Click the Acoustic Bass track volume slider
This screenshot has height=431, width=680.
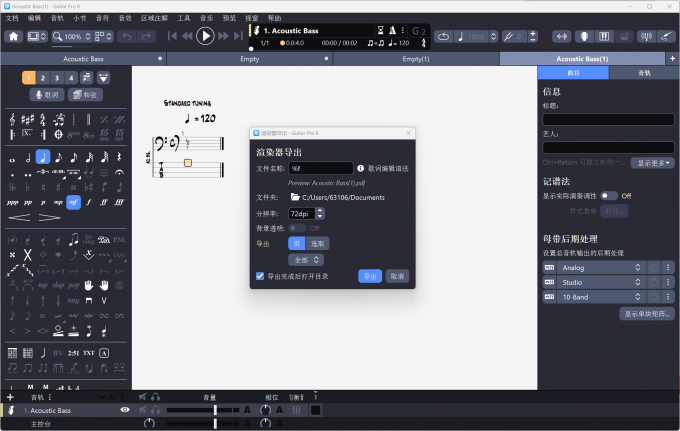point(203,410)
